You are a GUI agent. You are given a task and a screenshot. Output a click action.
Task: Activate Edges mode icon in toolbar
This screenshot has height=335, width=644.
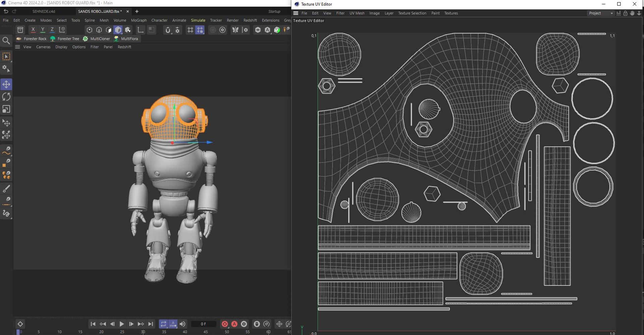tap(99, 30)
